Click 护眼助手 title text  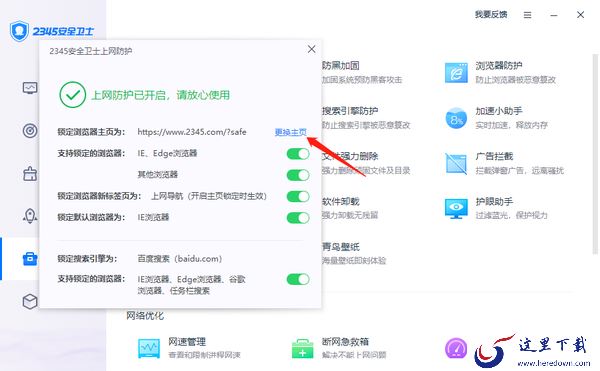pos(494,202)
